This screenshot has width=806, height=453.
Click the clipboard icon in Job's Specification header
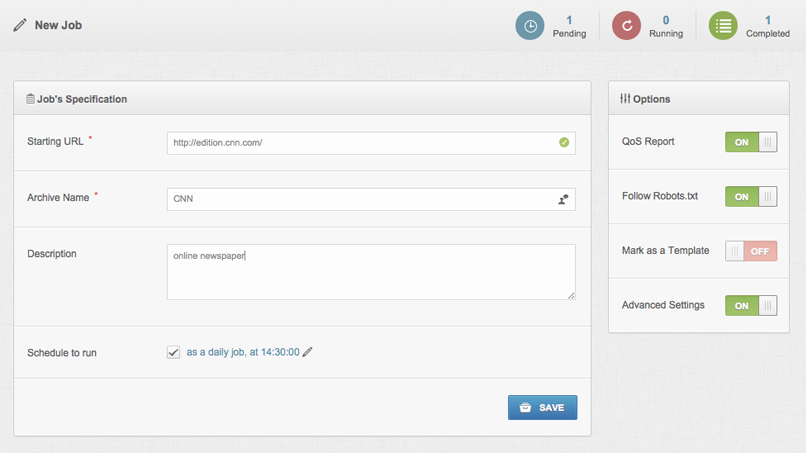pos(30,99)
